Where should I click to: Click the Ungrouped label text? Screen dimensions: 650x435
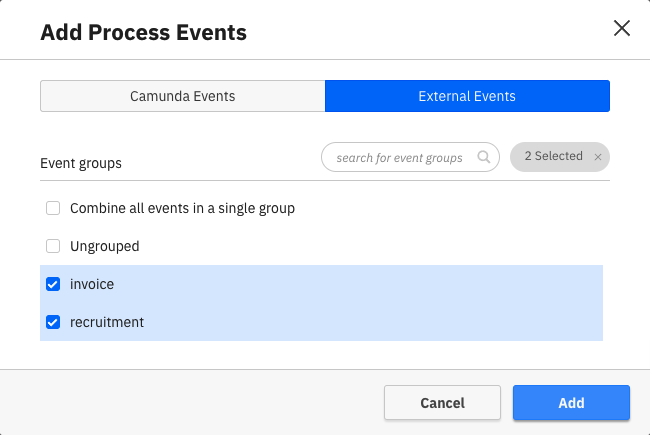pos(104,246)
